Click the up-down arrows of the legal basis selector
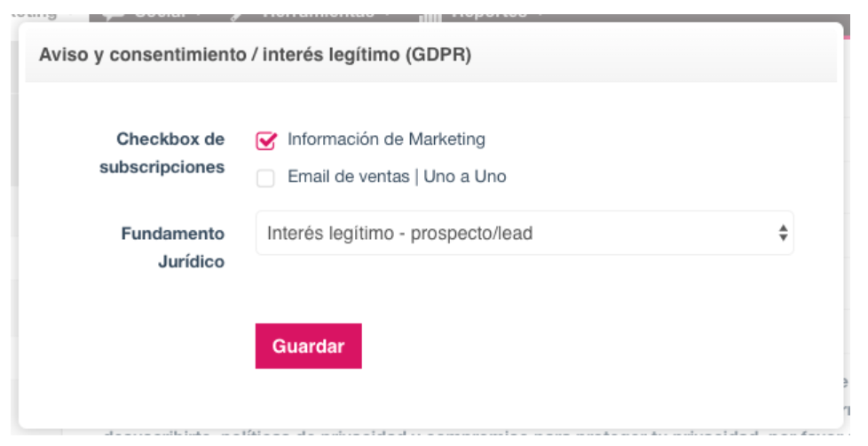 coord(783,234)
